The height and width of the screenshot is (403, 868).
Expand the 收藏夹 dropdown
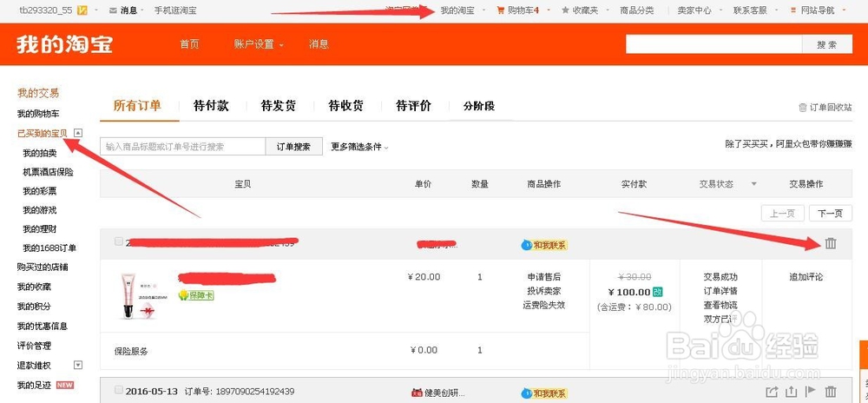click(x=608, y=10)
